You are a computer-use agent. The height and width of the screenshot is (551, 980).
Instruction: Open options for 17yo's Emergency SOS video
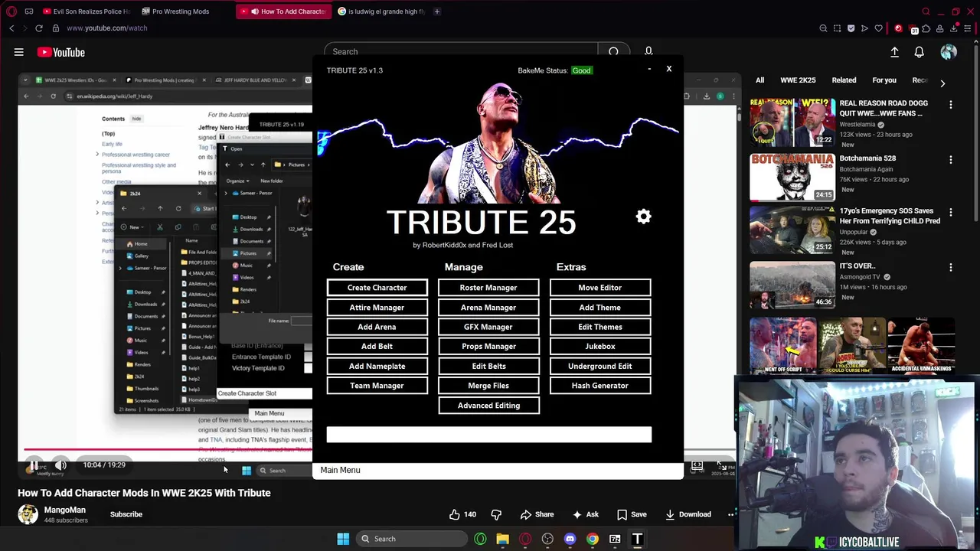[951, 213]
